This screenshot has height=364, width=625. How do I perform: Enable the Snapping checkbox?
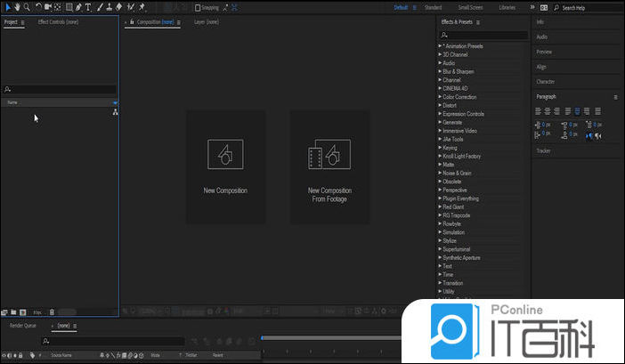click(x=198, y=7)
